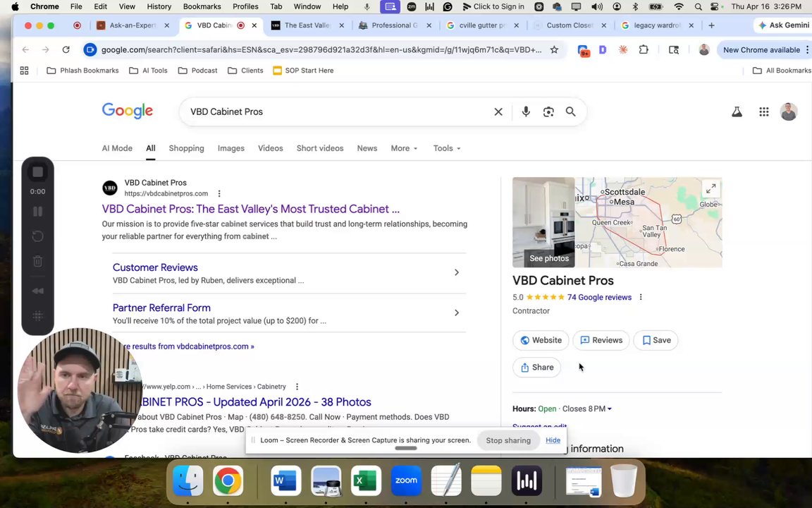
Task: Bookmark this page with the star icon
Action: point(554,50)
